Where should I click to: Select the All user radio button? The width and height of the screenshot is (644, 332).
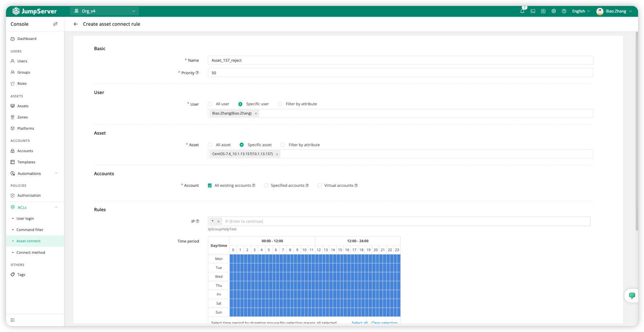210,104
